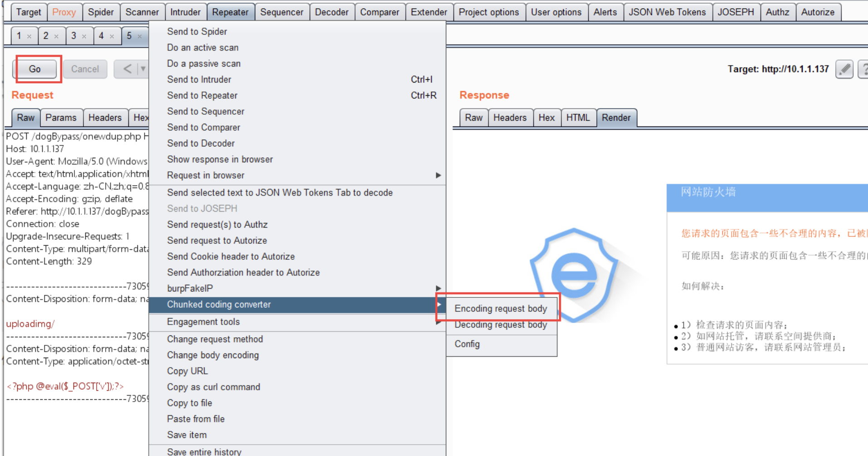The width and height of the screenshot is (868, 456).
Task: Switch the response to Raw view
Action: point(474,118)
